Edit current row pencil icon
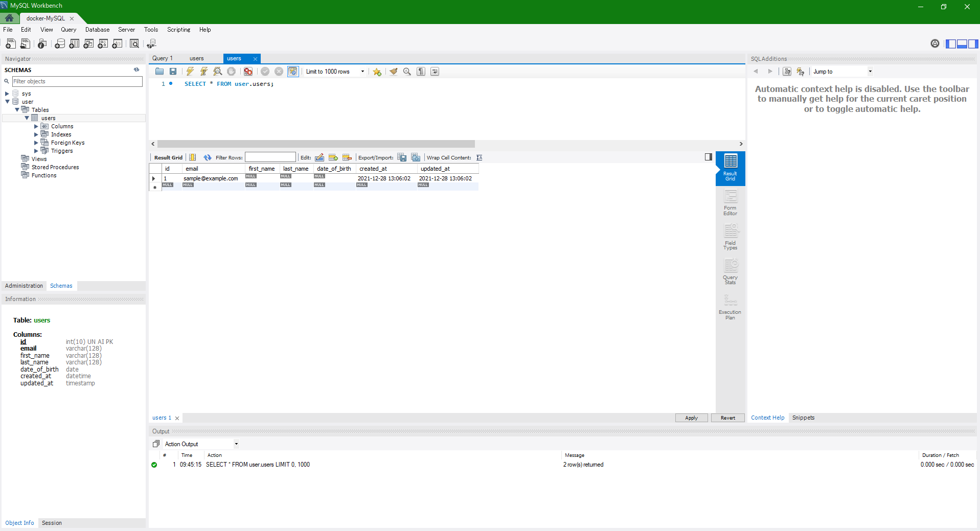Screen dimensions: 980x531 [x=320, y=157]
